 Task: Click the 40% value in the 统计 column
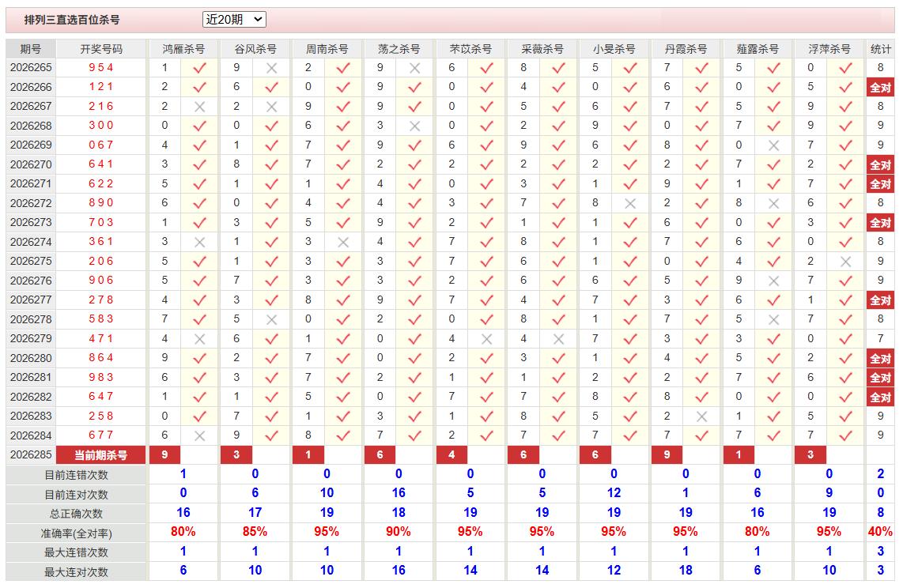point(881,532)
